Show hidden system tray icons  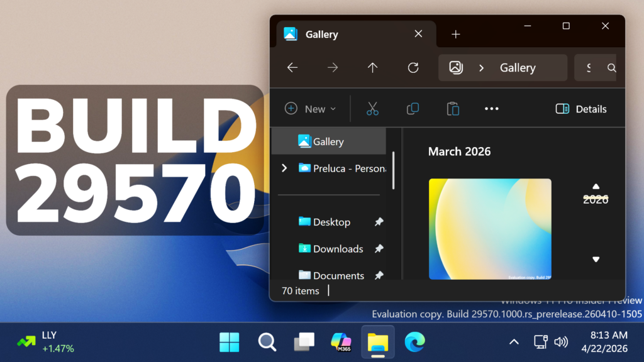[x=514, y=342]
